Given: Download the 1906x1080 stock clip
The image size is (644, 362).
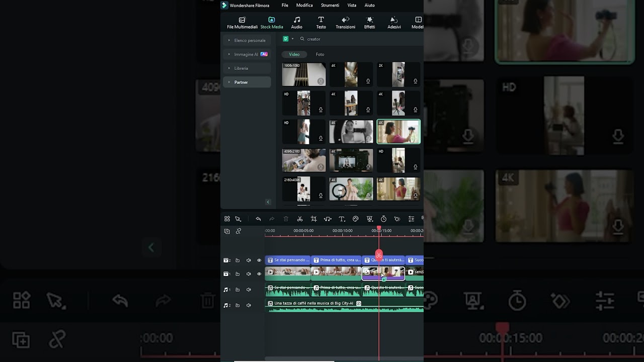Looking at the screenshot, I should click(320, 81).
